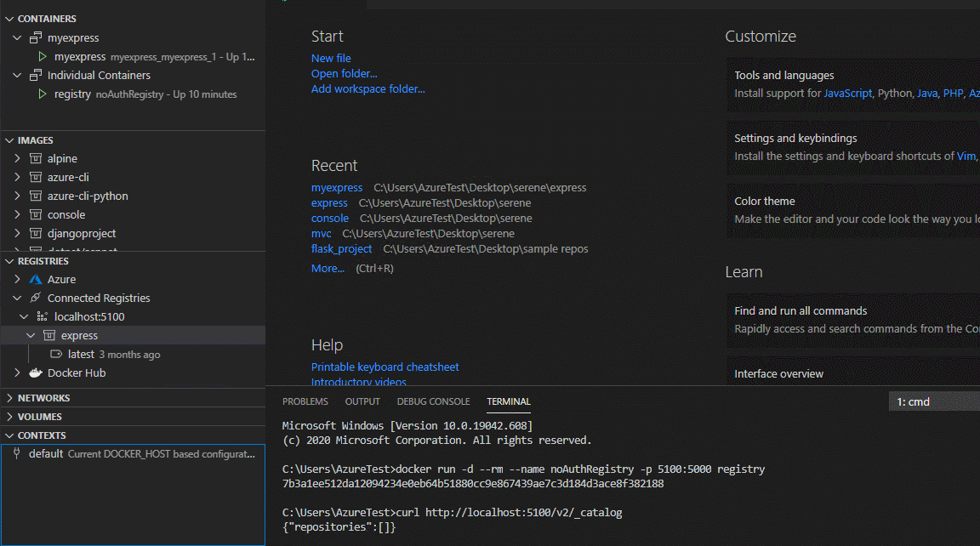This screenshot has width=980, height=546.
Task: Collapse the Connected Registries node
Action: click(x=18, y=298)
